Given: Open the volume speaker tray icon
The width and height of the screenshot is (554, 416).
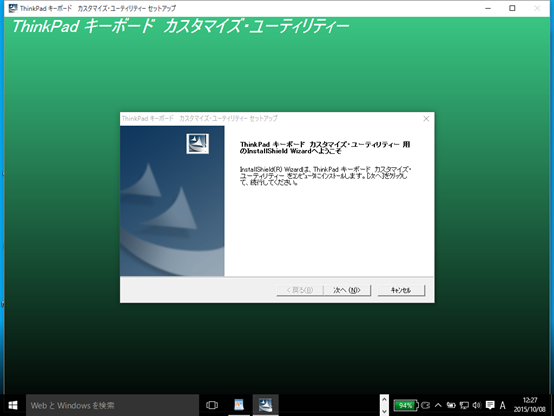Looking at the screenshot, I should (x=477, y=405).
